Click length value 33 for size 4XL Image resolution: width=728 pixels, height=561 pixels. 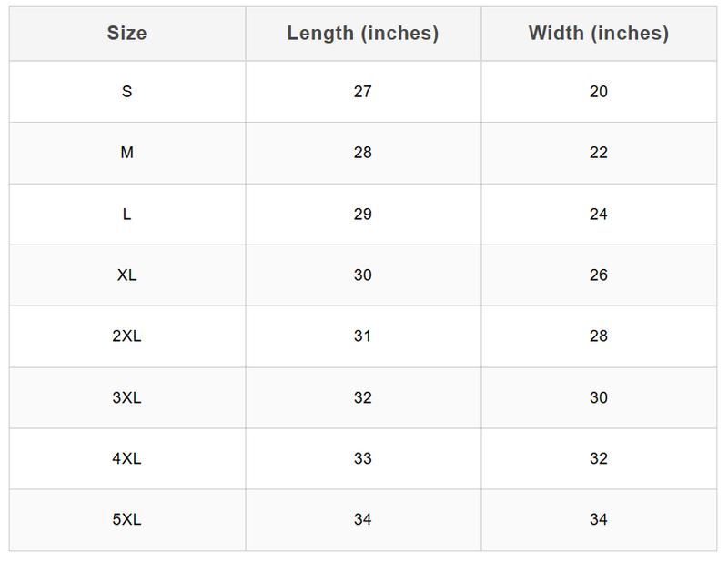coord(362,459)
